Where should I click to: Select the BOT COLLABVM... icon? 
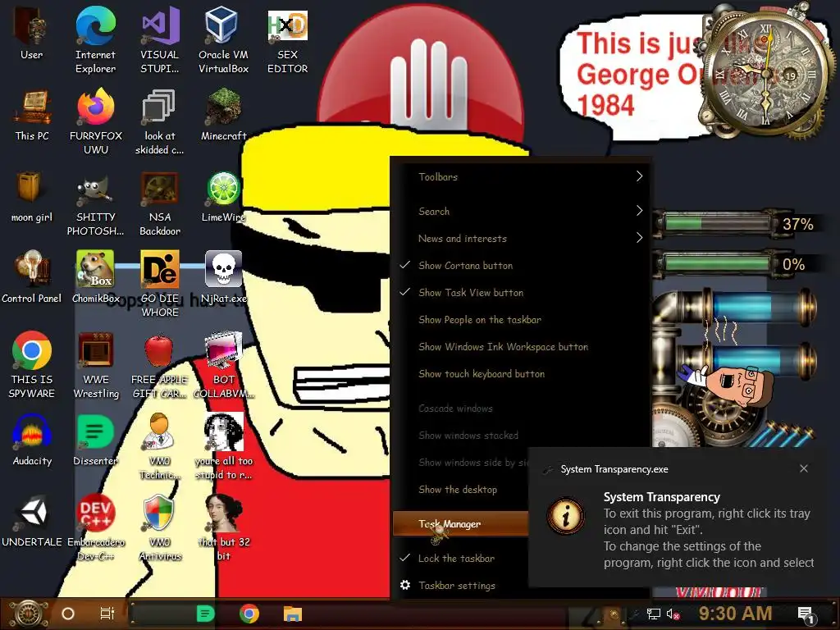click(x=224, y=364)
